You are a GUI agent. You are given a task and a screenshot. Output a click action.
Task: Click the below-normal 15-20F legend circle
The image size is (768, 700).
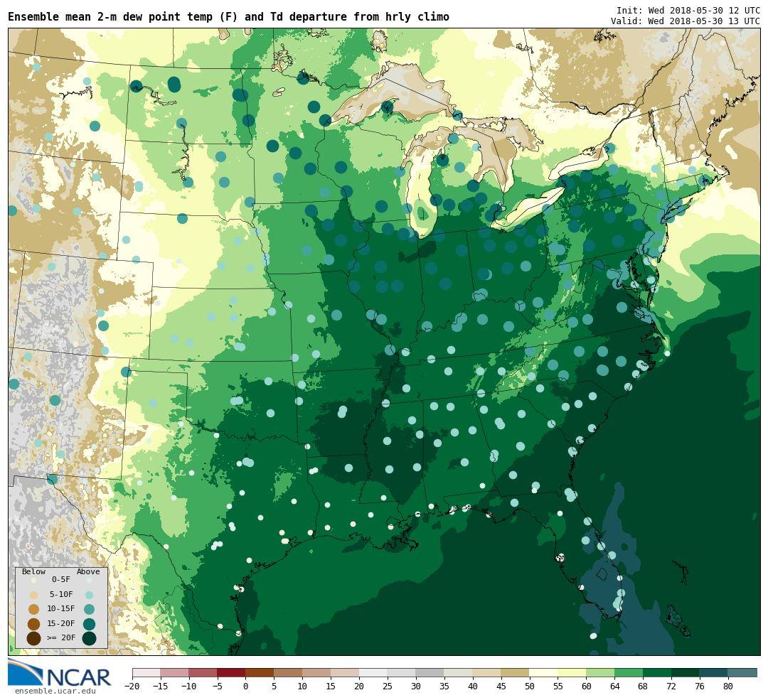click(33, 624)
